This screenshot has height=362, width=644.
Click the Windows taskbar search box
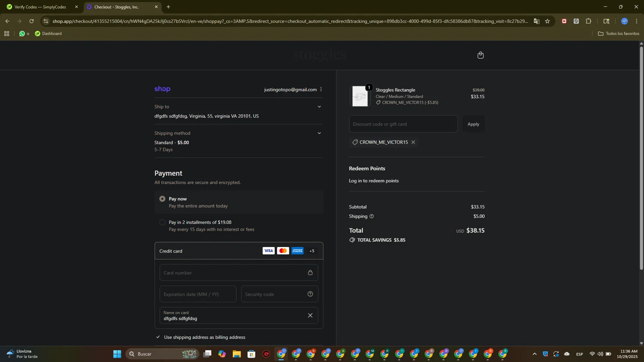click(x=163, y=354)
